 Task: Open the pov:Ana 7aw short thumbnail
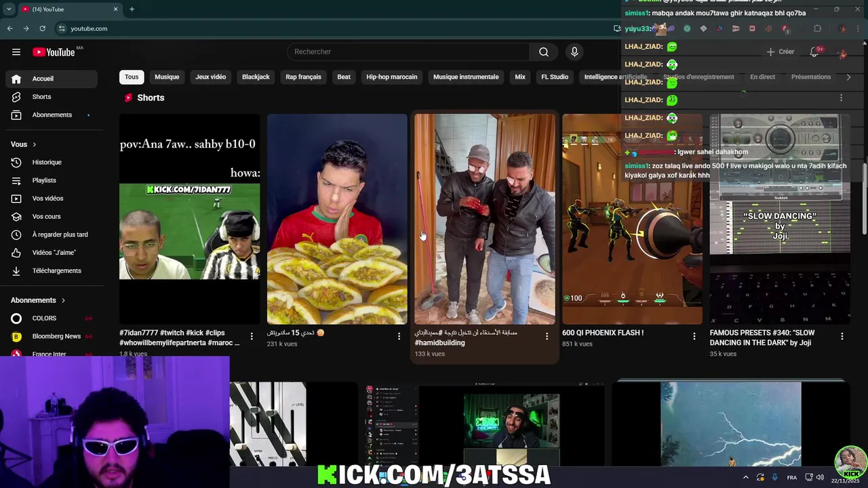pos(189,219)
